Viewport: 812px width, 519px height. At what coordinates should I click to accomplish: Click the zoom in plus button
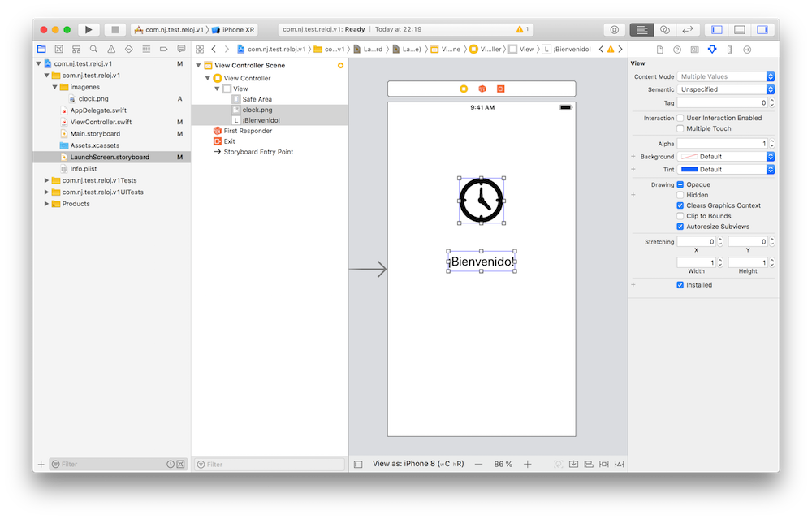[x=528, y=464]
